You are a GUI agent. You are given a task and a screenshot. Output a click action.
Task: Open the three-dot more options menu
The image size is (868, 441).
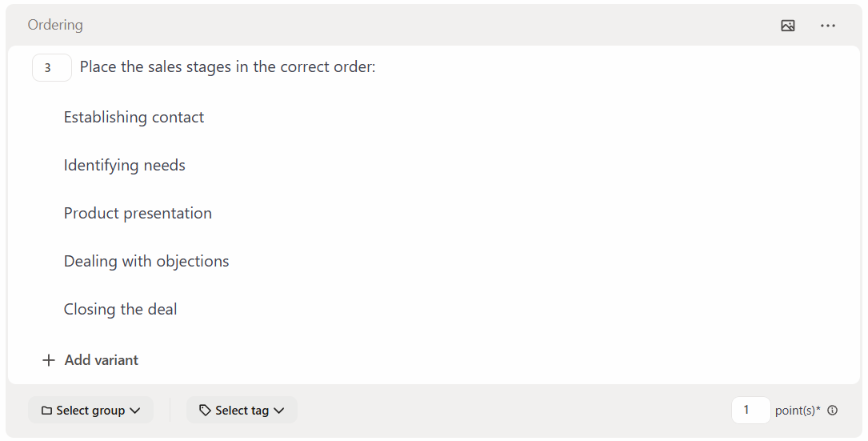[828, 26]
